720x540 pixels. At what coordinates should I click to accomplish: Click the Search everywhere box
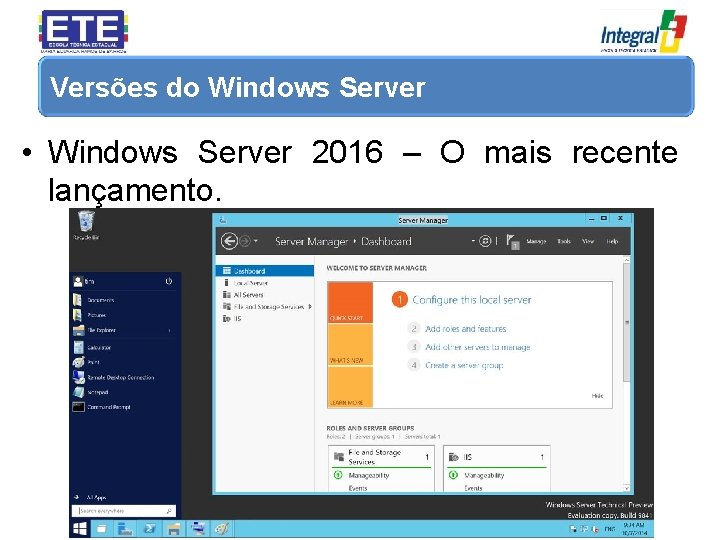[x=124, y=511]
